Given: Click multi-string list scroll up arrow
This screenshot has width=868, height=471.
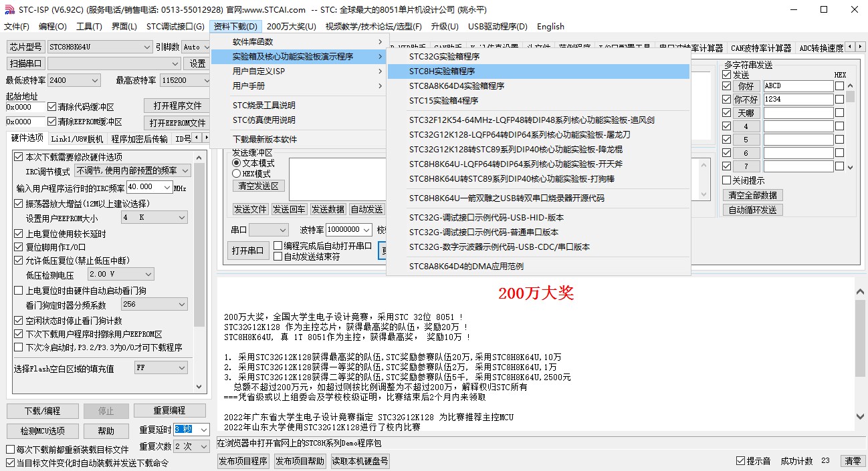Looking at the screenshot, I should point(850,86).
